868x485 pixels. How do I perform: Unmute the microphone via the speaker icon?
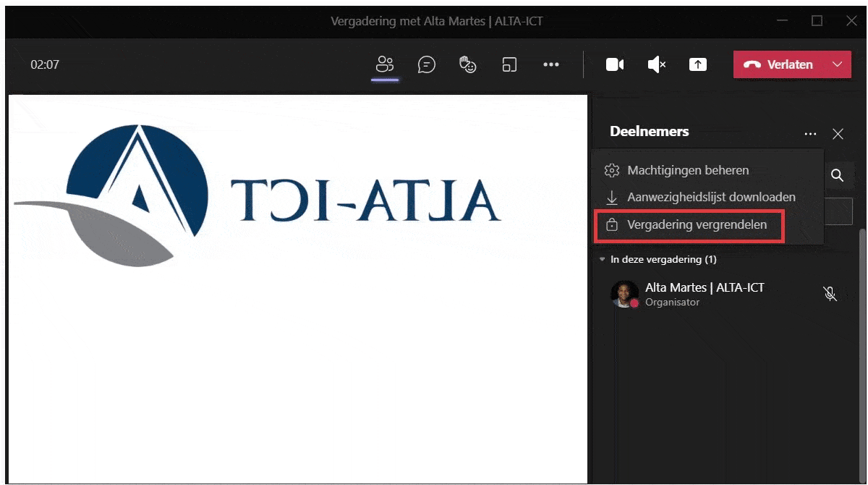pos(655,64)
